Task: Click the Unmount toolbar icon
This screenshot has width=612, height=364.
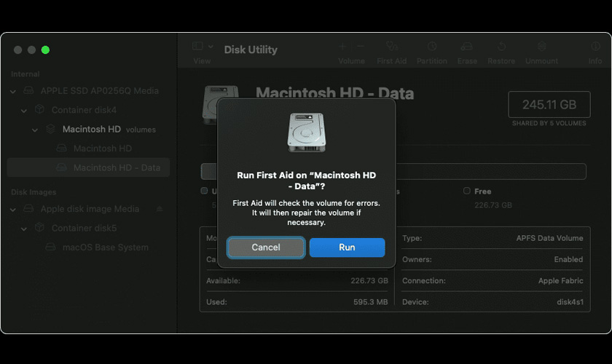Action: tap(542, 47)
